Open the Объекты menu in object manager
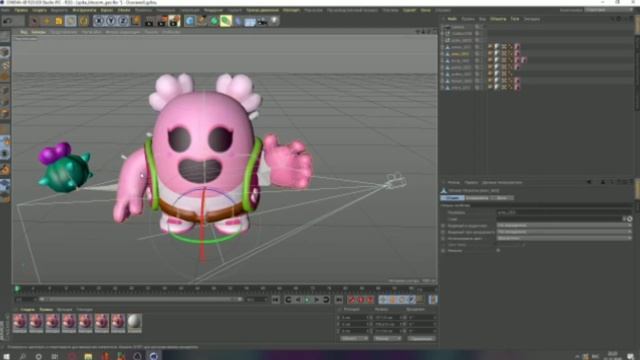This screenshot has height=360, width=640. (498, 19)
